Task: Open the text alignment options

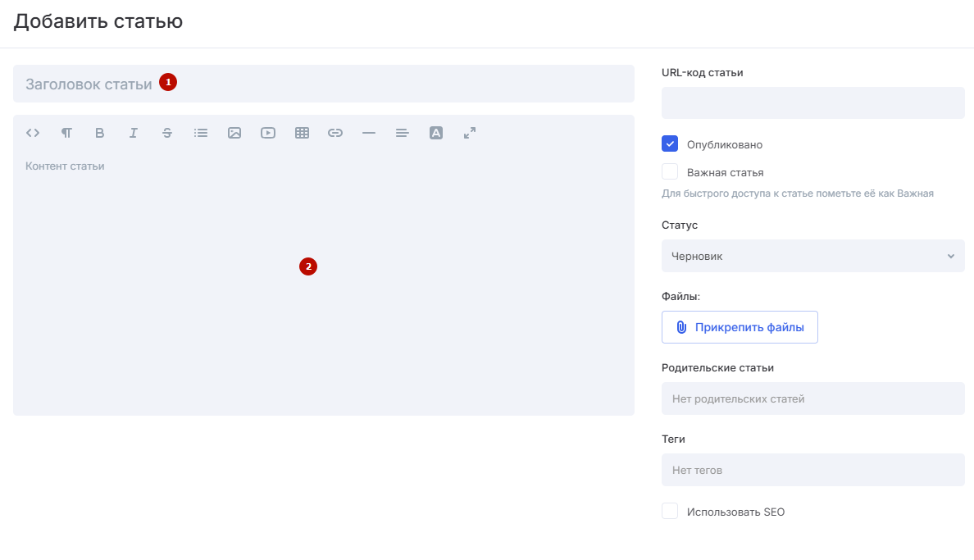Action: [403, 133]
